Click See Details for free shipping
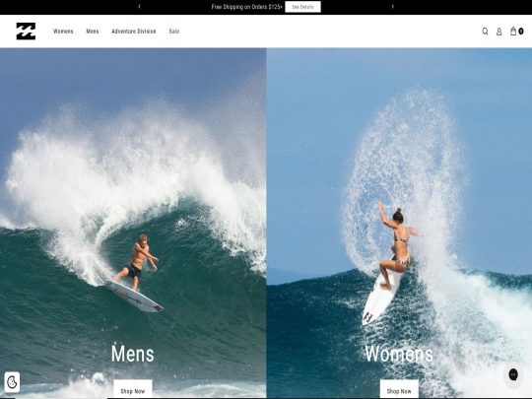This screenshot has height=399, width=532. (x=302, y=7)
